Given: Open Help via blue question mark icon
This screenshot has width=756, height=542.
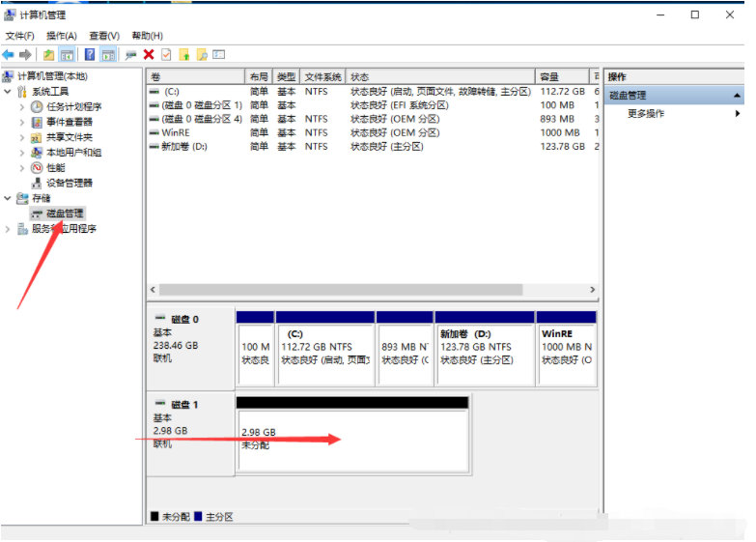Looking at the screenshot, I should click(x=90, y=54).
